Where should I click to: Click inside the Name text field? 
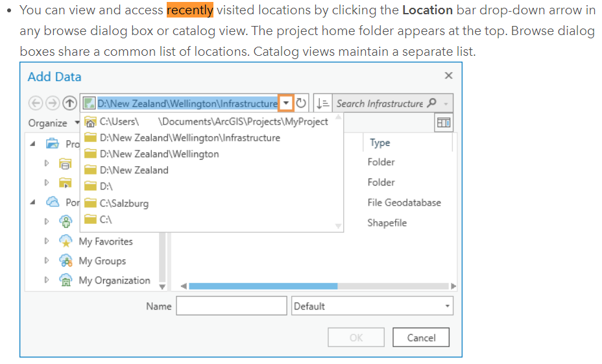(x=231, y=306)
